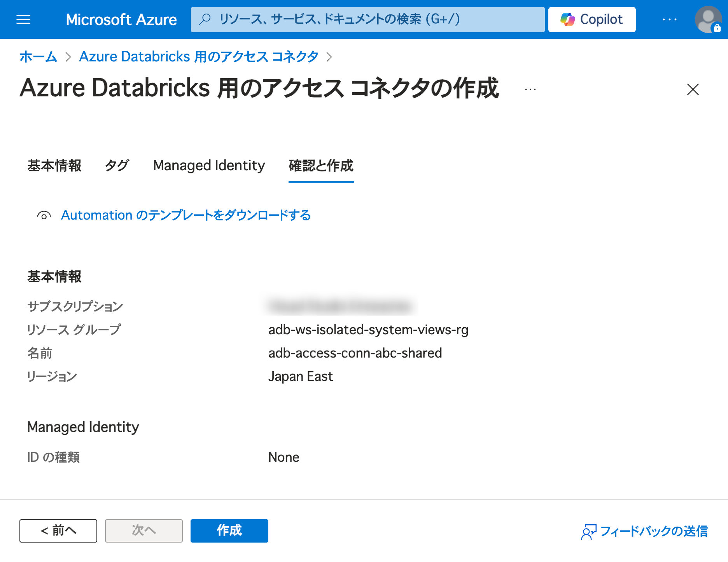Open the user account avatar
Screen dimensions: 728x562
tap(708, 19)
